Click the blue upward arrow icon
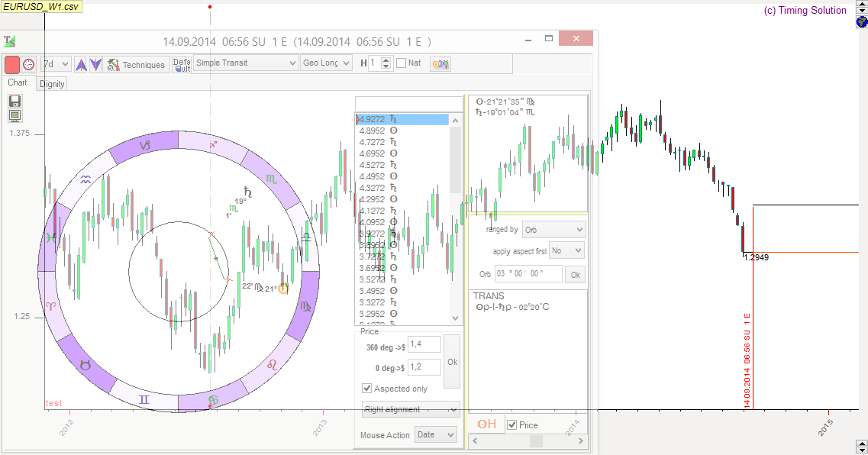The image size is (868, 455). coord(80,64)
